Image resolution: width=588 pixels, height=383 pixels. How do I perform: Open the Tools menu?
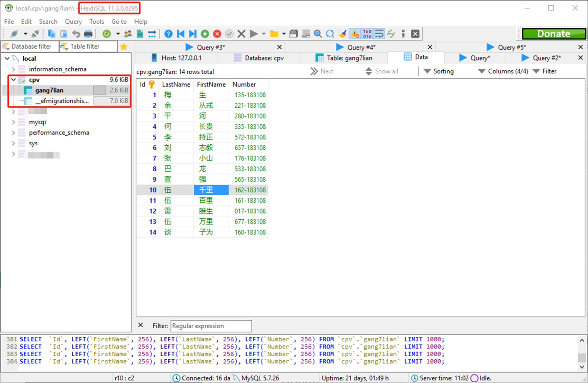tap(97, 22)
